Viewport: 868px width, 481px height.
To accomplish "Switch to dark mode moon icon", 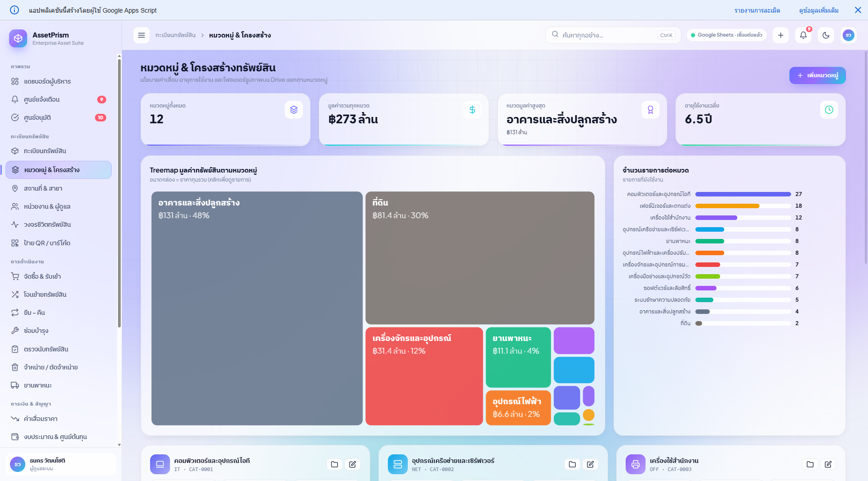I will pyautogui.click(x=826, y=35).
